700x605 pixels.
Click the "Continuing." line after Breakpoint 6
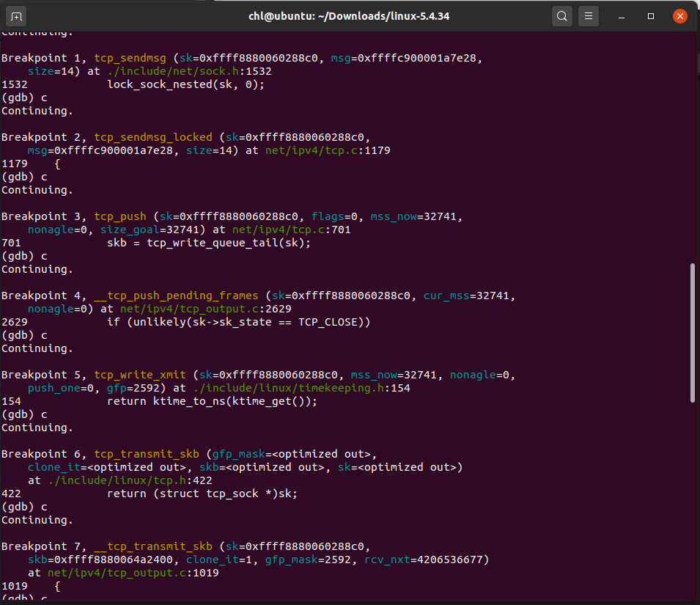[37, 520]
